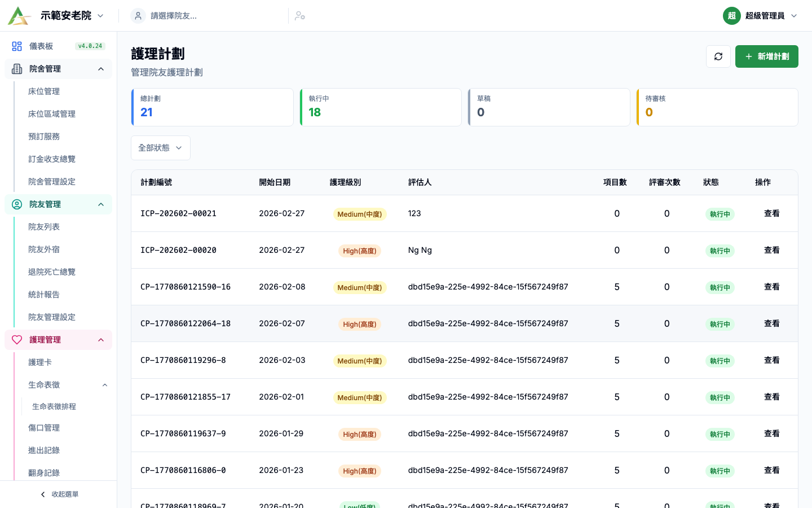Click the 執行中 18 stat card
This screenshot has height=508, width=812.
(x=381, y=107)
